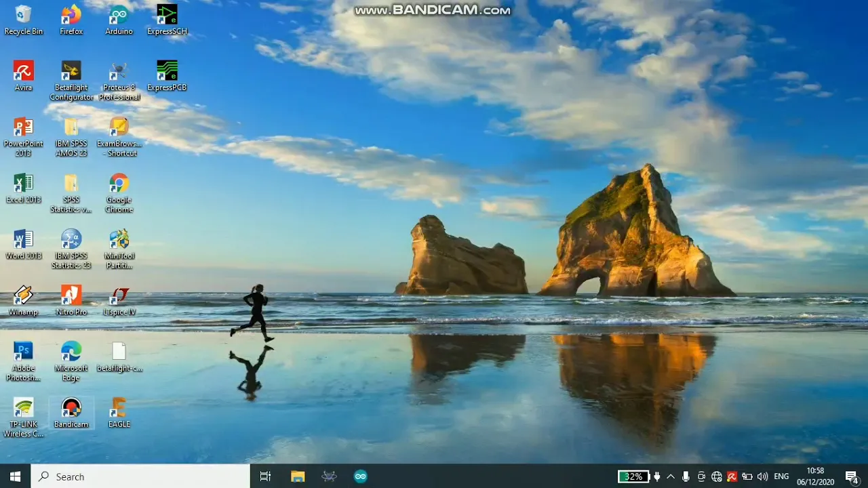This screenshot has width=868, height=488.
Task: Open the volume speaker control
Action: tap(762, 476)
